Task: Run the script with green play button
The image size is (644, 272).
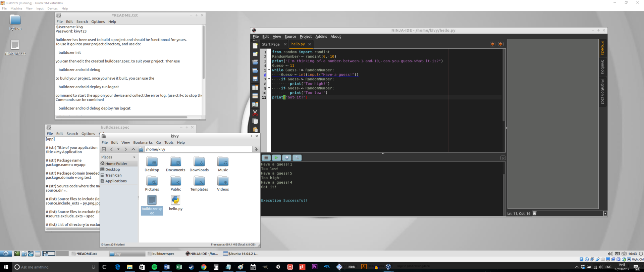Action: coord(276,157)
